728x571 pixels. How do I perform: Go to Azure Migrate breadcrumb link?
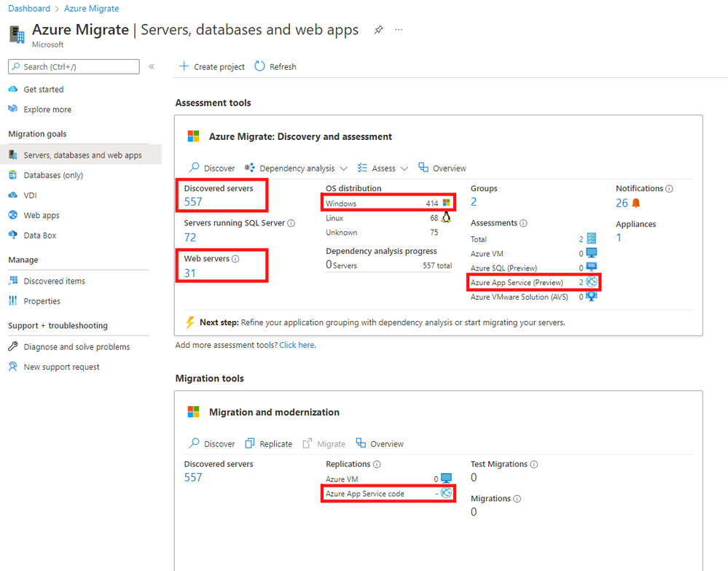point(92,8)
